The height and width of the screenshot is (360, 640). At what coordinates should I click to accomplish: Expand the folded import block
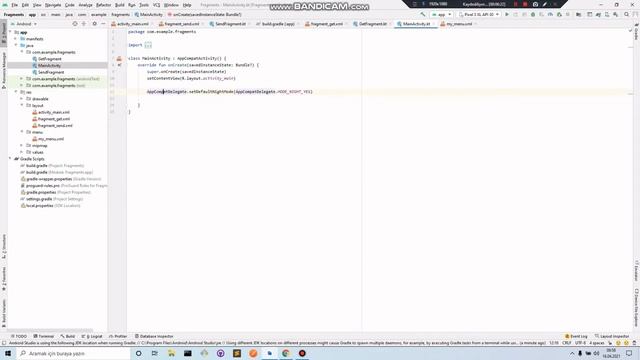[x=148, y=45]
